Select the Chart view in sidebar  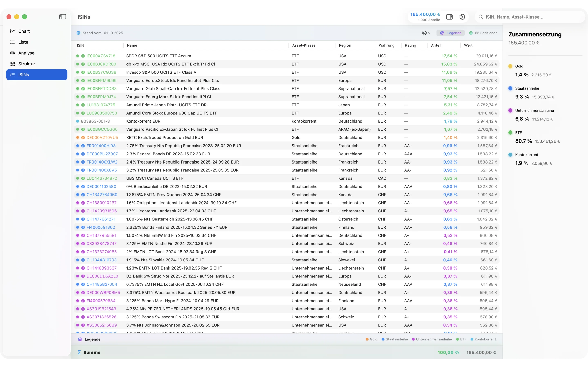[24, 31]
